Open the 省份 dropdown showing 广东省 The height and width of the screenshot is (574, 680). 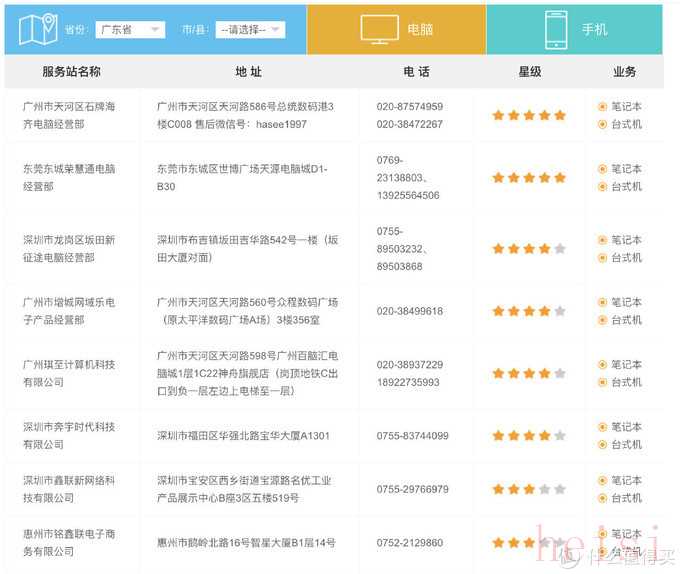pos(129,30)
